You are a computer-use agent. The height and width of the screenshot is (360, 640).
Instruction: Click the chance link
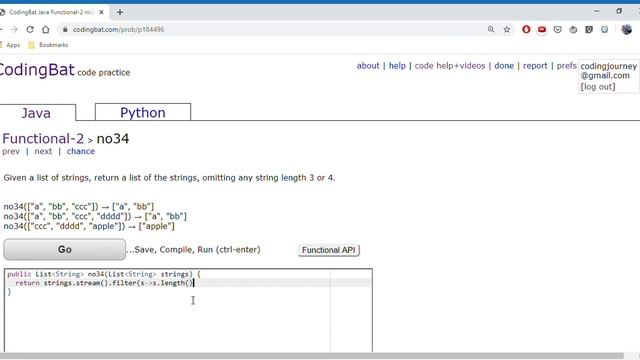(x=81, y=151)
